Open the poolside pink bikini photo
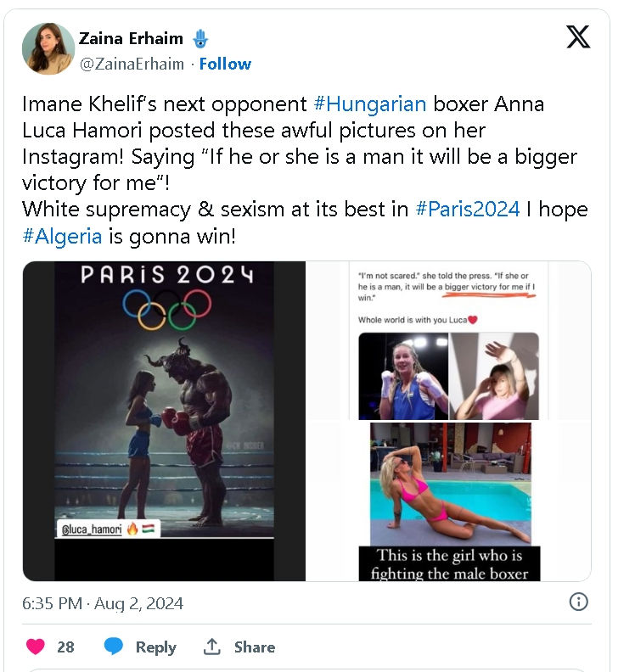Screen dimensions: 635x672 click(x=448, y=501)
